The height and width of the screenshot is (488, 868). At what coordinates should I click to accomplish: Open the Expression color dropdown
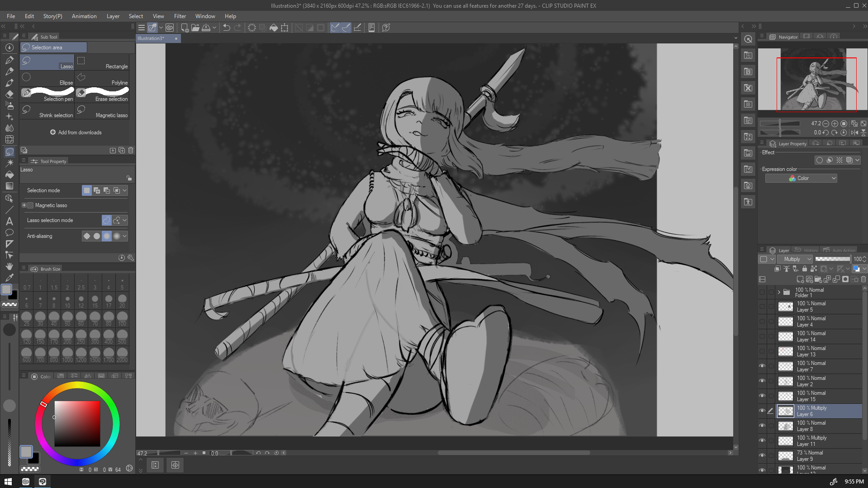point(801,178)
